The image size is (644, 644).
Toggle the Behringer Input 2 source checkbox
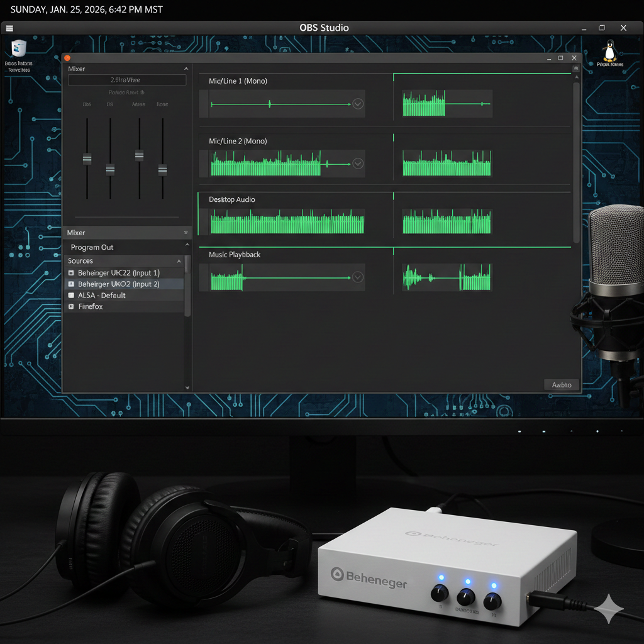[x=71, y=284]
